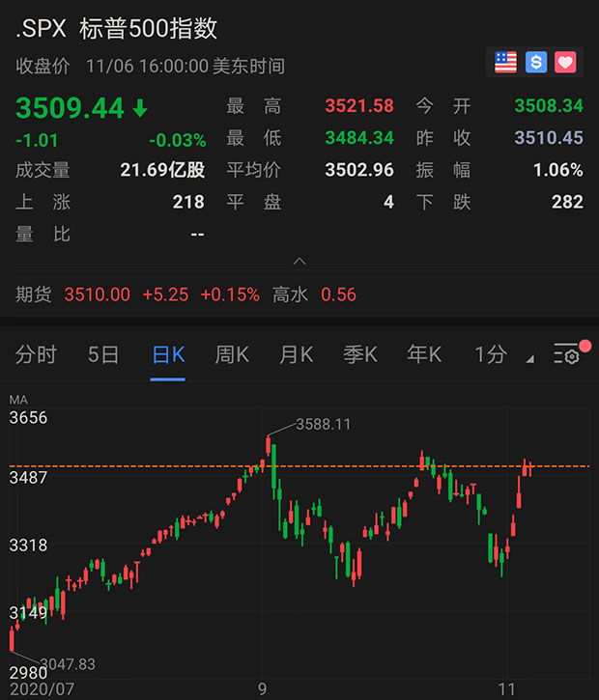Tap the average price 3502.96

pyautogui.click(x=359, y=170)
